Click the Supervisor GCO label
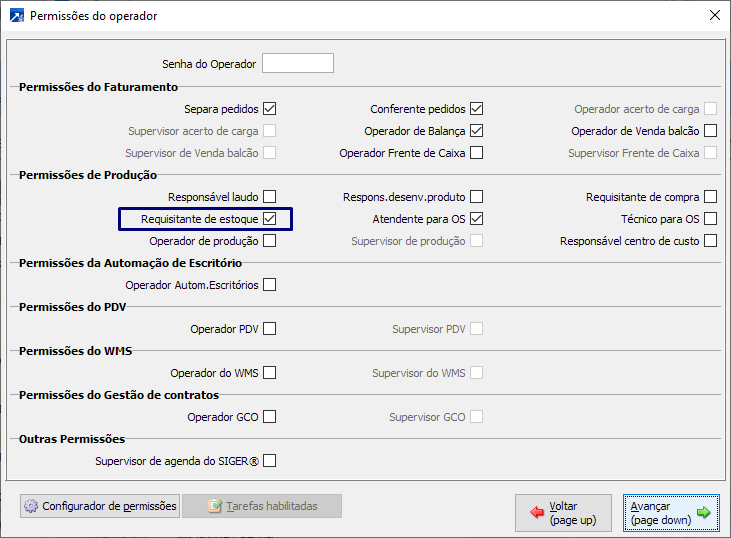 428,417
